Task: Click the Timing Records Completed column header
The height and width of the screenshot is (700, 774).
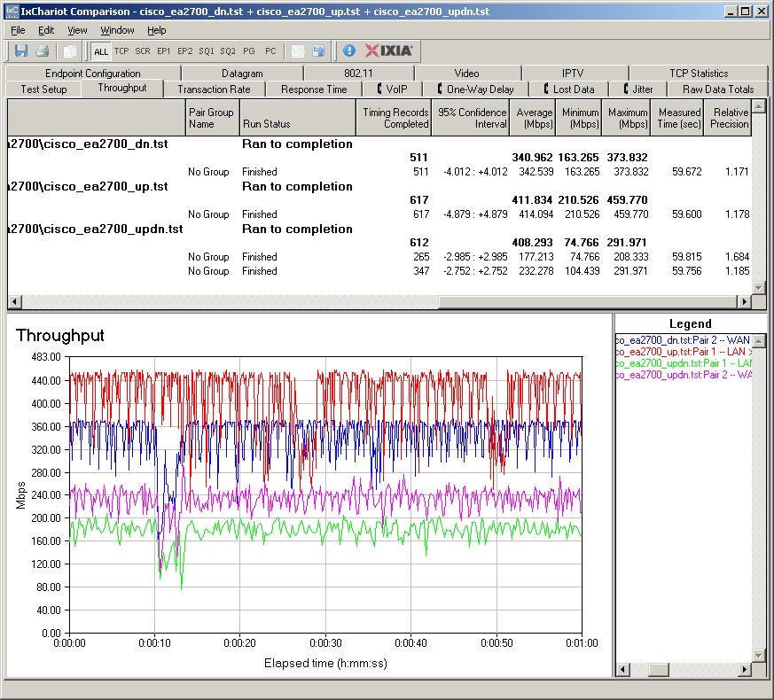Action: [394, 118]
